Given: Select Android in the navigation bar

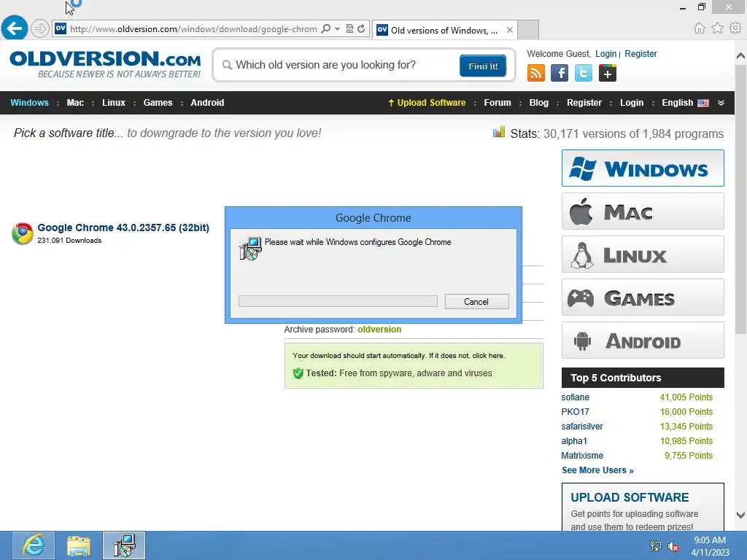Looking at the screenshot, I should coord(207,102).
